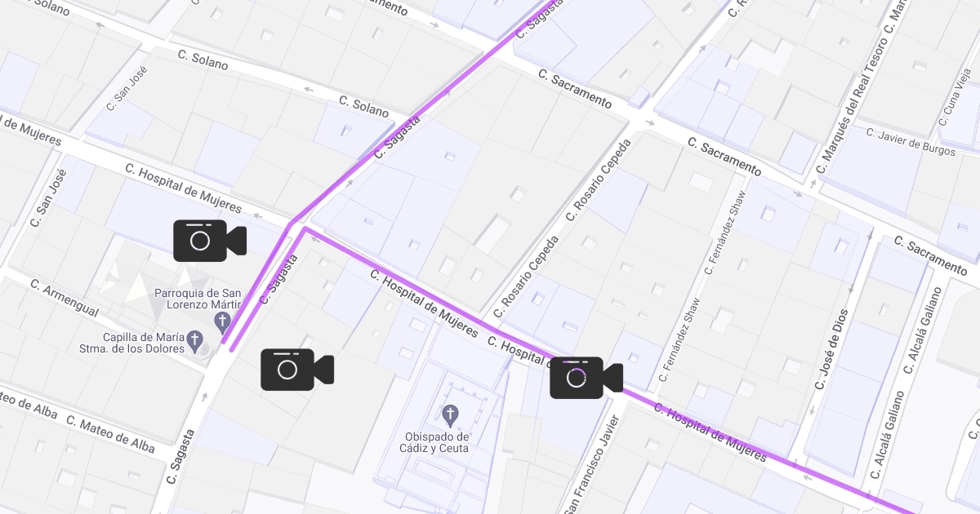Screen dimensions: 980x514
Task: Open the Parroquia de San Lorenzo Mártir label
Action: click(x=198, y=301)
